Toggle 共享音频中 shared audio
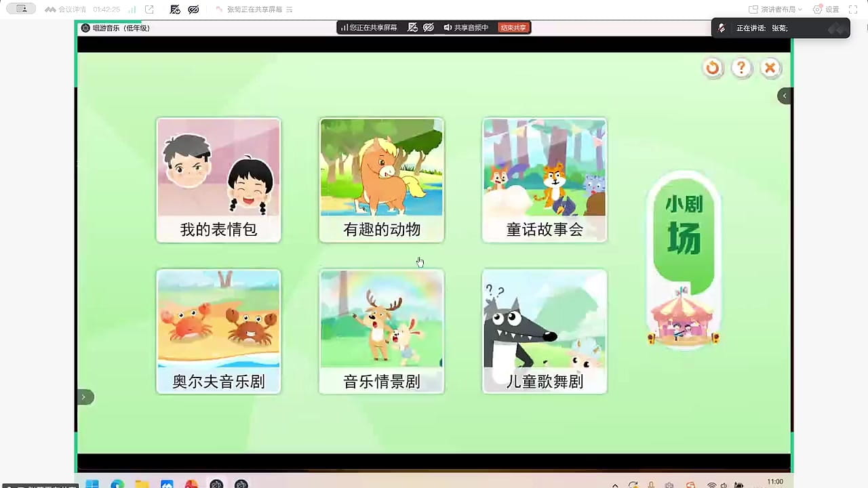The height and width of the screenshot is (488, 868). tap(466, 28)
